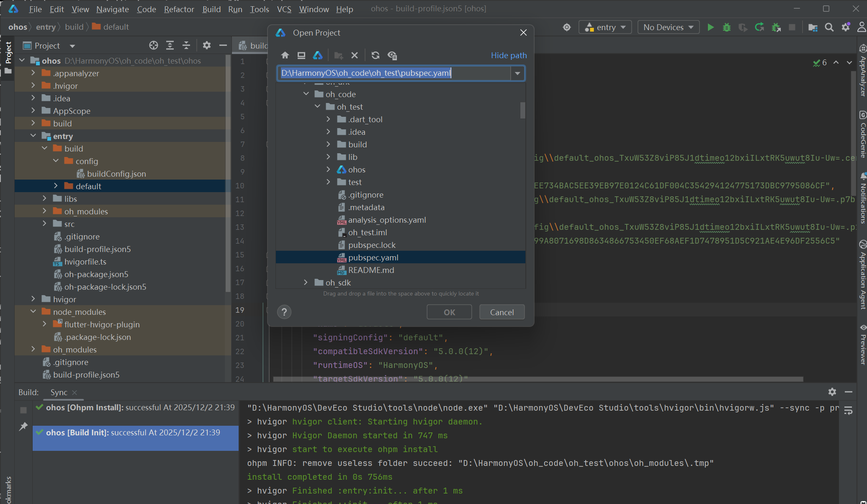
Task: Select pubspec.lock in the Open Project dialog
Action: tap(372, 245)
